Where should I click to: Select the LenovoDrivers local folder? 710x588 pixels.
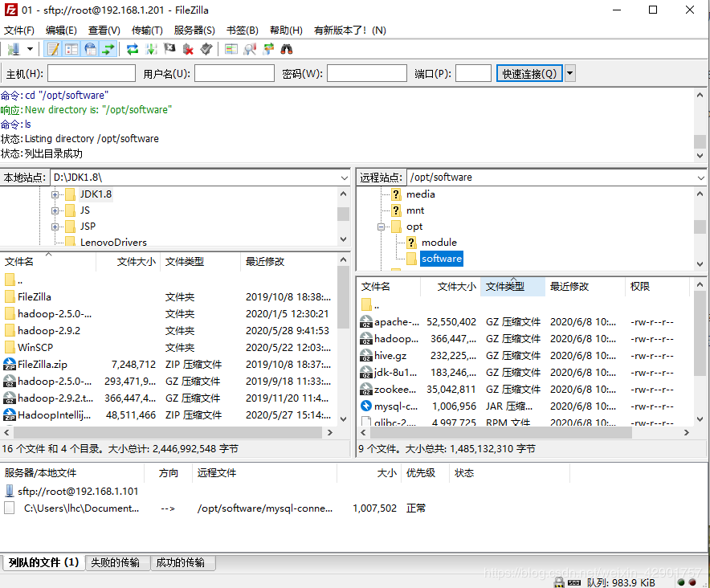[113, 243]
